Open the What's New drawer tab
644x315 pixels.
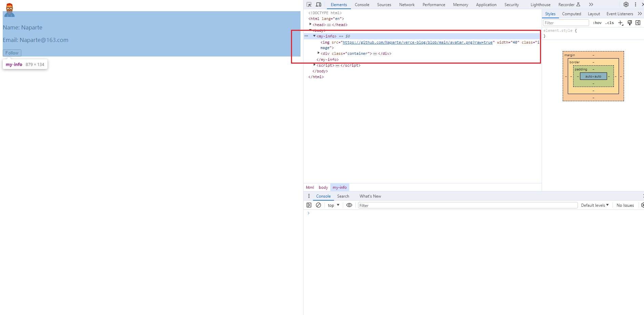click(370, 196)
